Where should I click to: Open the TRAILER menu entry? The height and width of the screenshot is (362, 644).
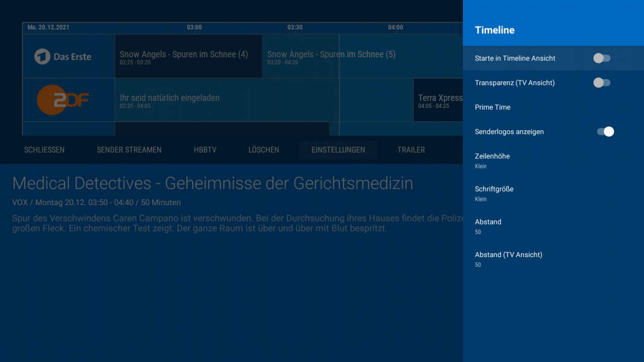tap(411, 150)
